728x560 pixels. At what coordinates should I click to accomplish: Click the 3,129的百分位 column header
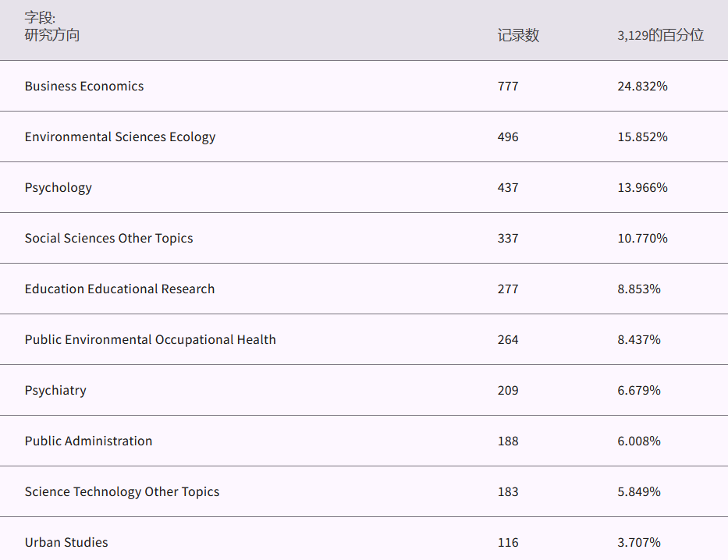click(x=660, y=35)
